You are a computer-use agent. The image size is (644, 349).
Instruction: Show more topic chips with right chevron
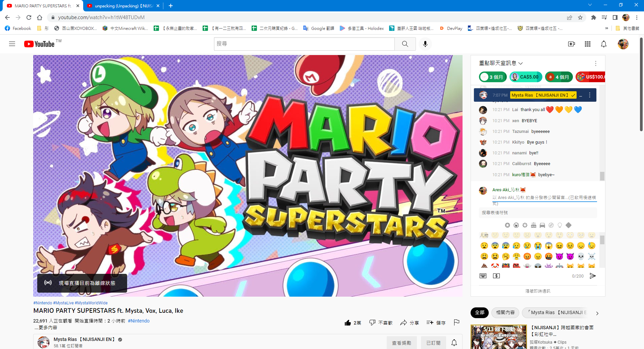click(x=597, y=313)
